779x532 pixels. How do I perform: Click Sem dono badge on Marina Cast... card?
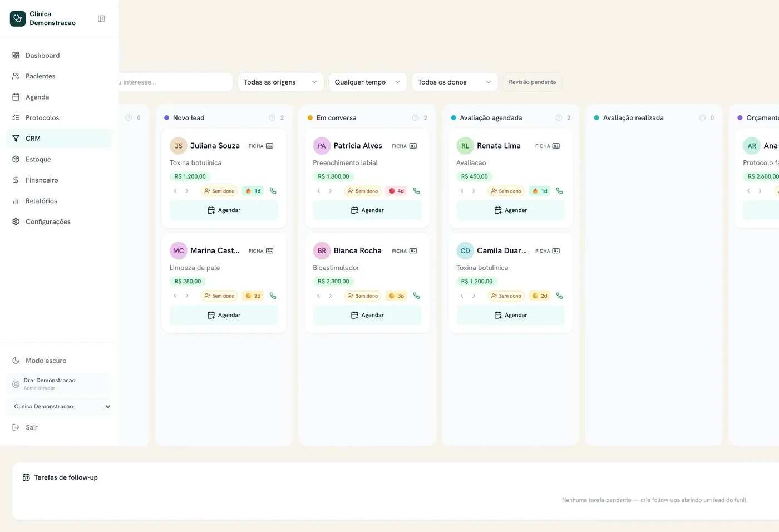click(x=219, y=296)
